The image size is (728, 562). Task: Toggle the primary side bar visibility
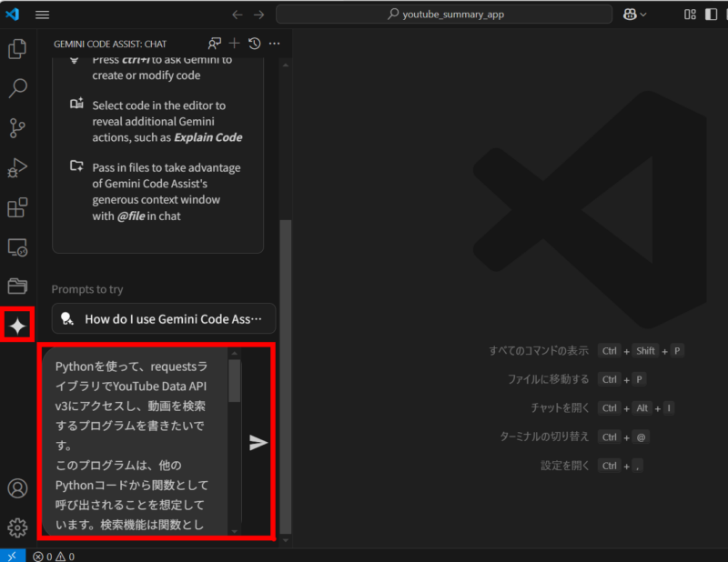pyautogui.click(x=711, y=15)
